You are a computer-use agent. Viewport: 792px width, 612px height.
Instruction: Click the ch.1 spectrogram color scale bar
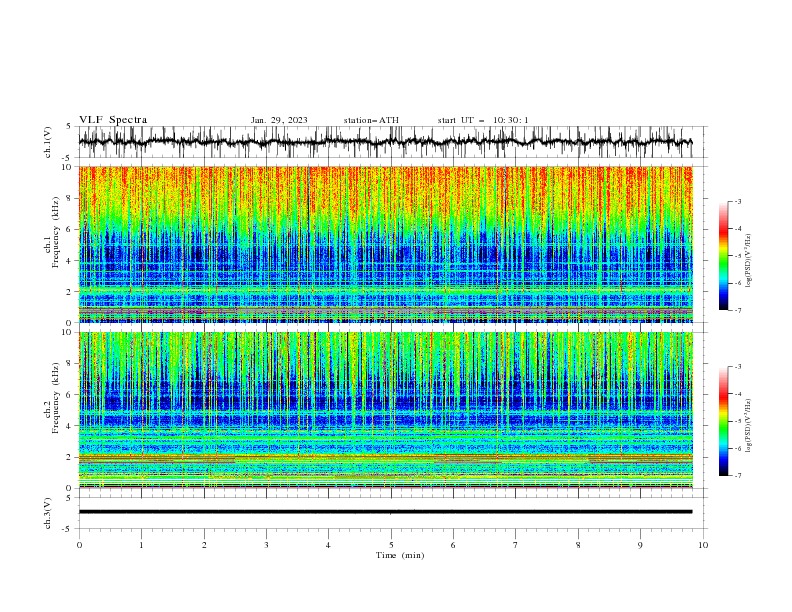[723, 256]
